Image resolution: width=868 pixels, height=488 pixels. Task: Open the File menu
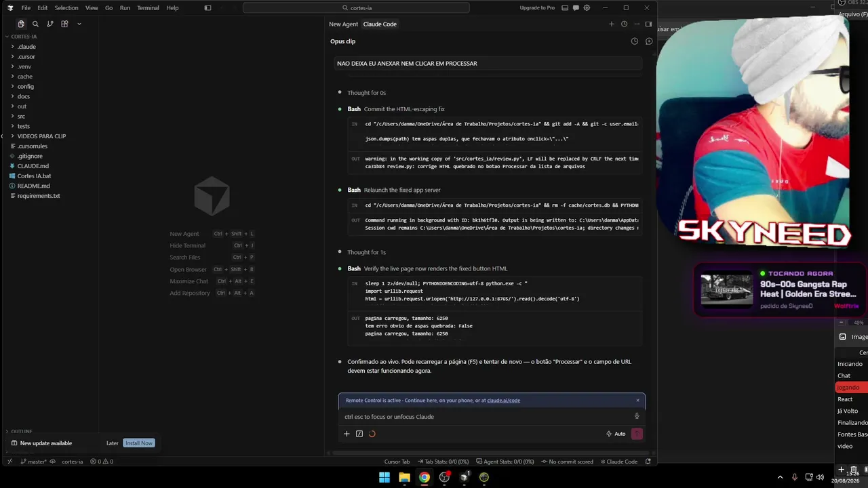[x=26, y=8]
